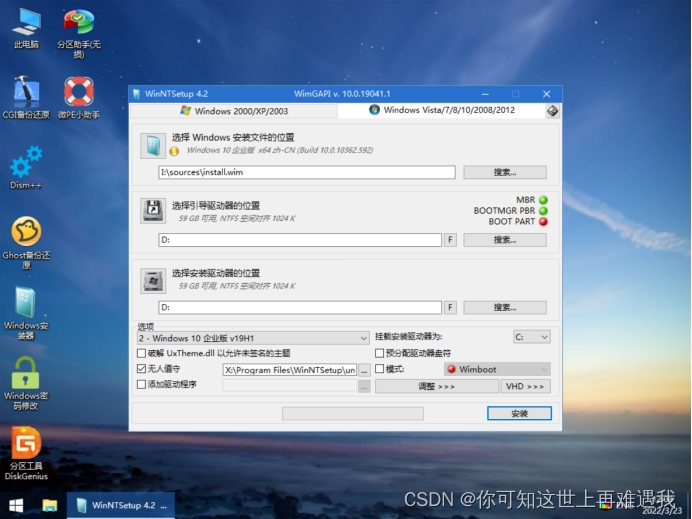Enable the 预分配驱动器盘符 checkbox
Viewport: 692px width, 519px height.
tap(380, 353)
